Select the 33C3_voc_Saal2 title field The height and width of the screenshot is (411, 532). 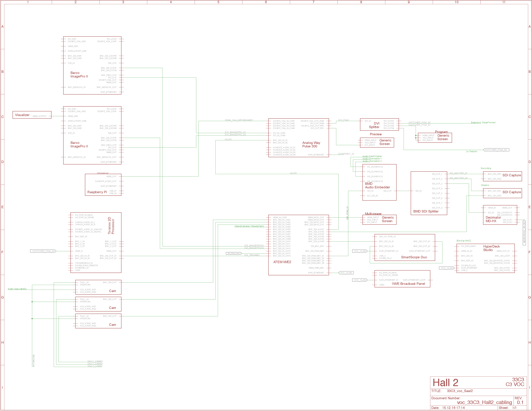460,391
